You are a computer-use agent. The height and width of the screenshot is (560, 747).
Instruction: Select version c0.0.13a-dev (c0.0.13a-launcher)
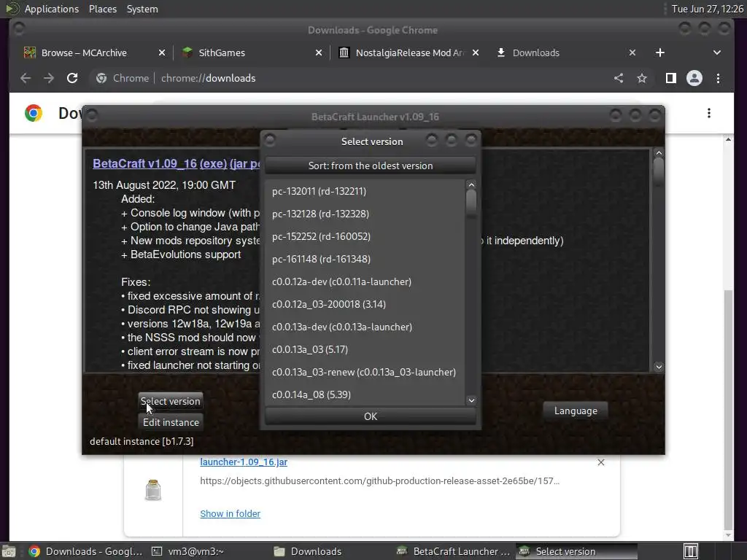coord(365,327)
